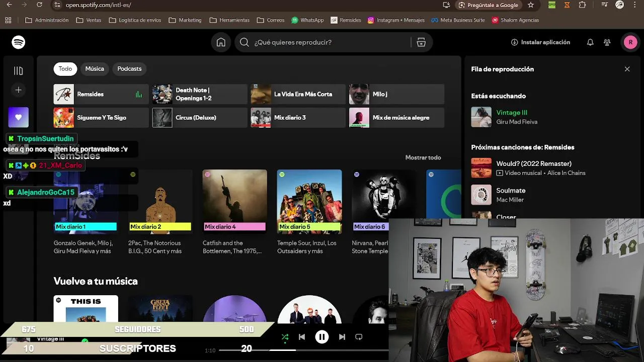Screen dimensions: 644x362
Task: Open the Mix diario 5 card
Action: 309,211
